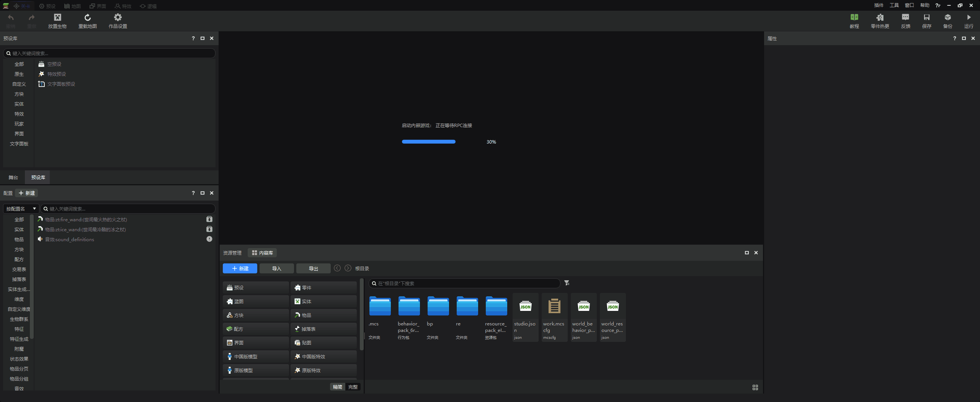Screen dimensions: 980x402
Task: Toggle grid view icon in resource panel
Action: (x=755, y=387)
